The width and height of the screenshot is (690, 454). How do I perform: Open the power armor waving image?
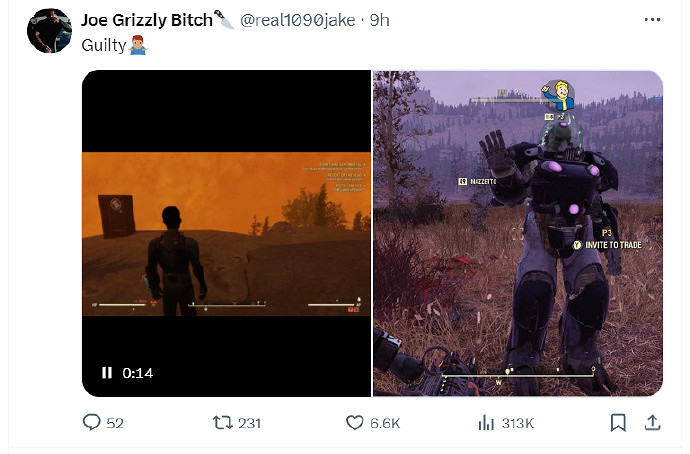(518, 233)
